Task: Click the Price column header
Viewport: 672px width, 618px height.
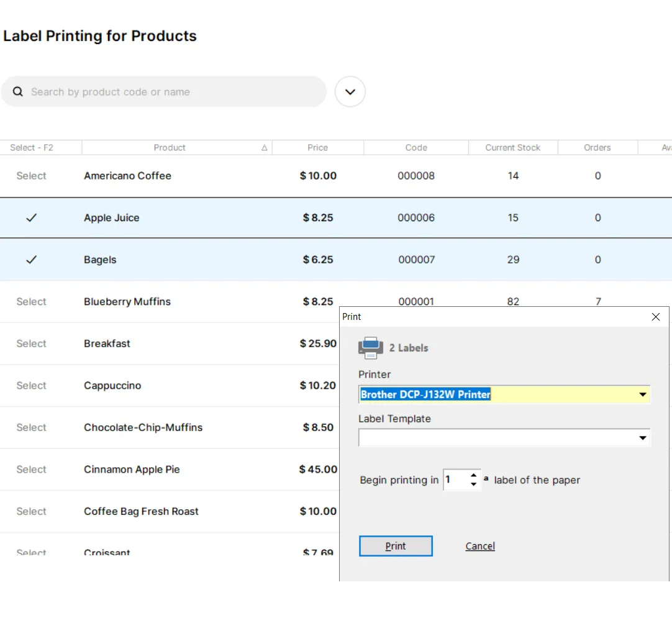Action: click(x=318, y=147)
